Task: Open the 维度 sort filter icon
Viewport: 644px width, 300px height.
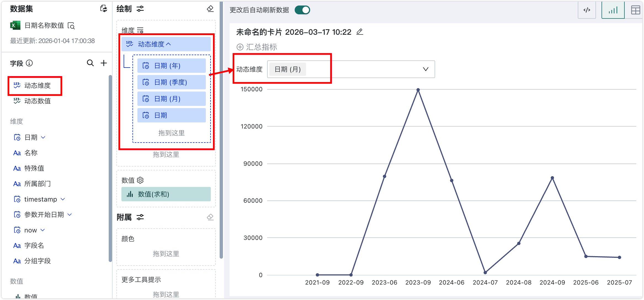Action: 140,30
